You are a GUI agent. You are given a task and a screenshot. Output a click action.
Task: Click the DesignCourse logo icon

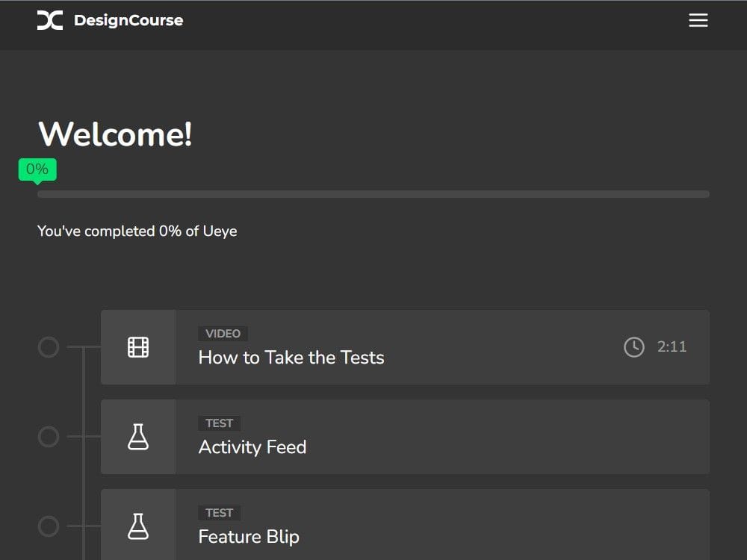(49, 20)
